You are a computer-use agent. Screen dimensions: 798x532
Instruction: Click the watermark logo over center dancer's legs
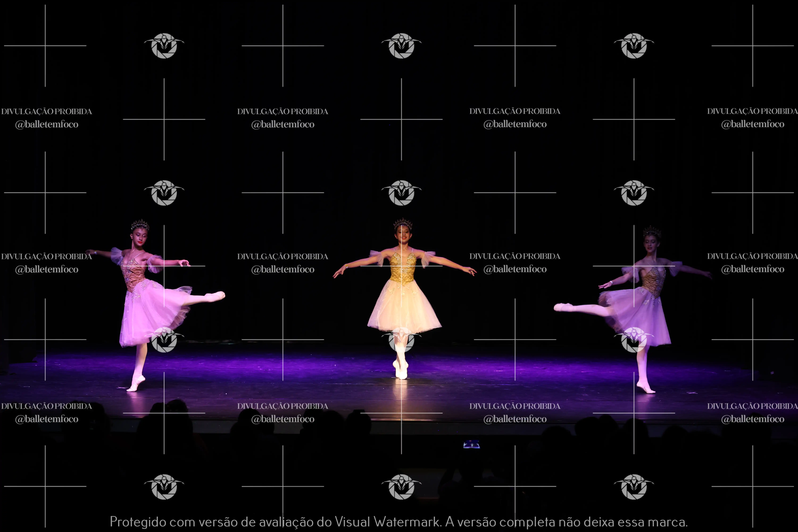pyautogui.click(x=401, y=340)
